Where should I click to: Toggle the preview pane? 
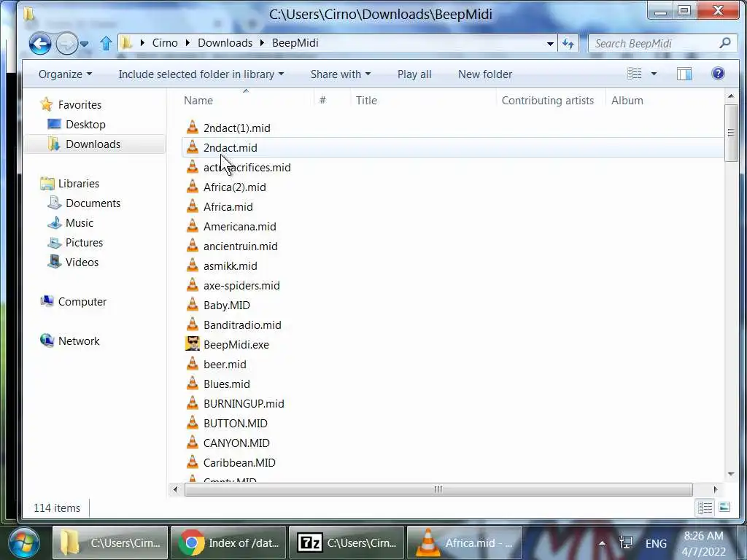coord(684,74)
